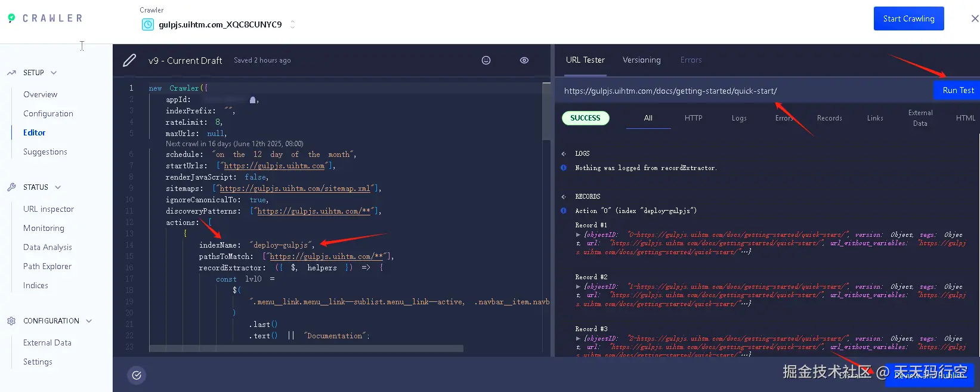The image size is (980, 392).
Task: Collapse the CONFIGURATION sidebar section
Action: 89,321
